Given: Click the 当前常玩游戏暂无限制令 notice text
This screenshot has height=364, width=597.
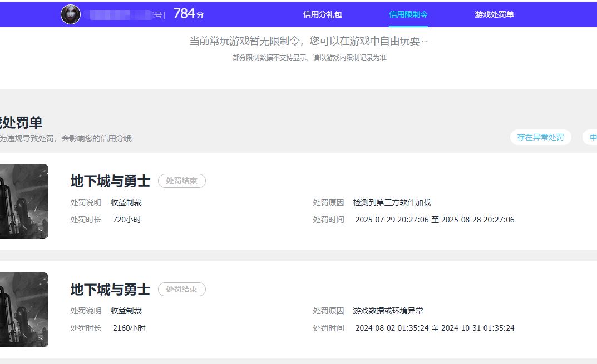Looking at the screenshot, I should [x=309, y=42].
